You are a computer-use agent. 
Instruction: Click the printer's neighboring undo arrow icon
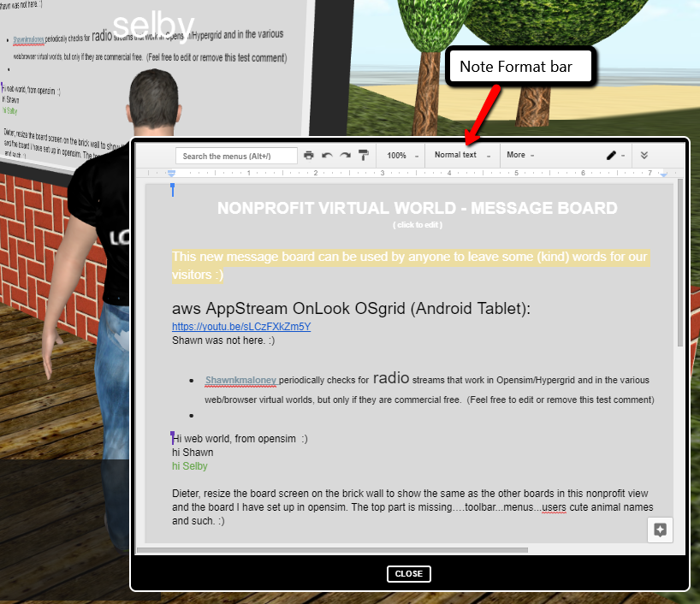[x=326, y=155]
